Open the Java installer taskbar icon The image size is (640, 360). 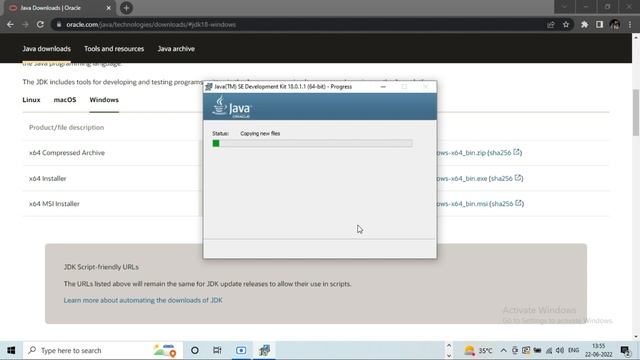coord(264,350)
